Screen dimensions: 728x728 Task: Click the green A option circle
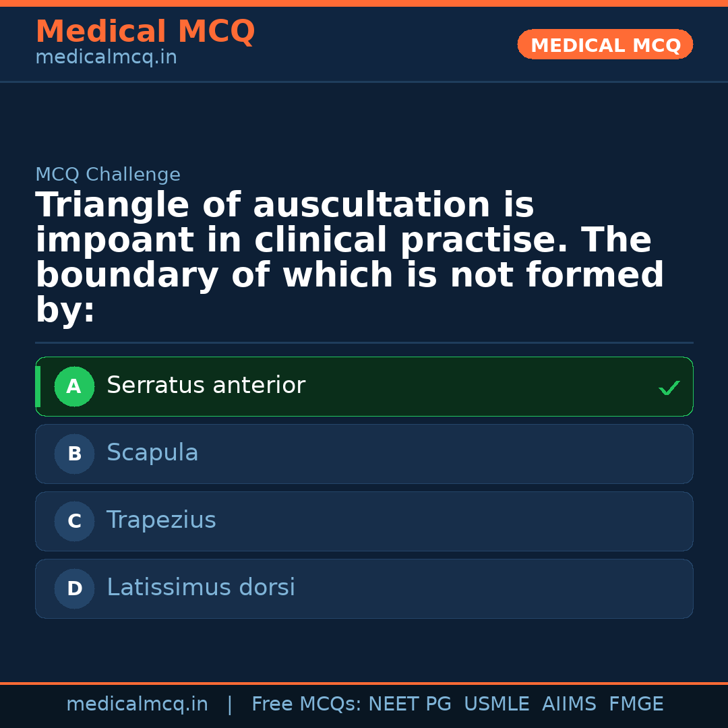[x=74, y=387]
